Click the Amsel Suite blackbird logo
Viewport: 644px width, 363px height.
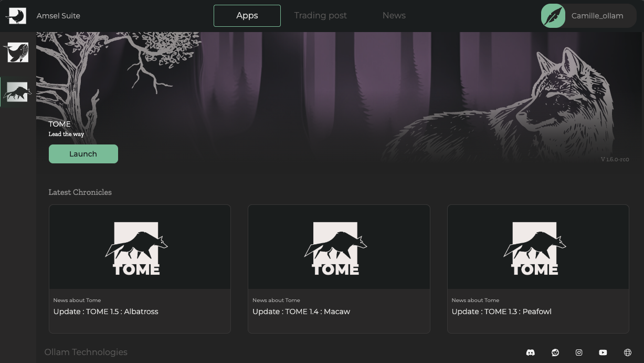[x=16, y=16]
